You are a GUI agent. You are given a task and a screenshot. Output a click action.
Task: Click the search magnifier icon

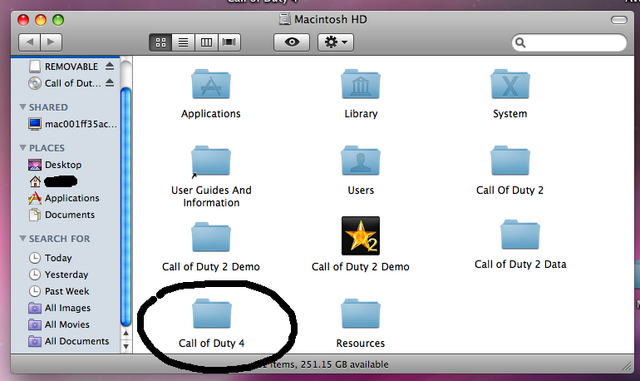520,42
